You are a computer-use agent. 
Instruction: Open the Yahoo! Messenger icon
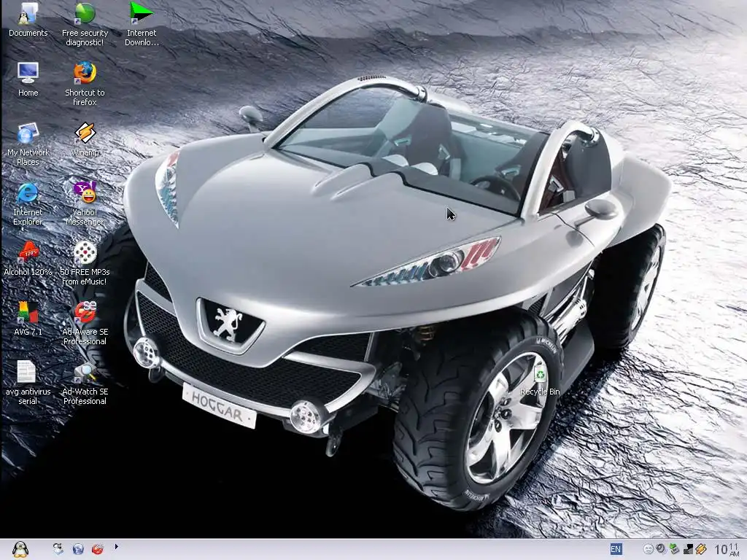pos(85,204)
